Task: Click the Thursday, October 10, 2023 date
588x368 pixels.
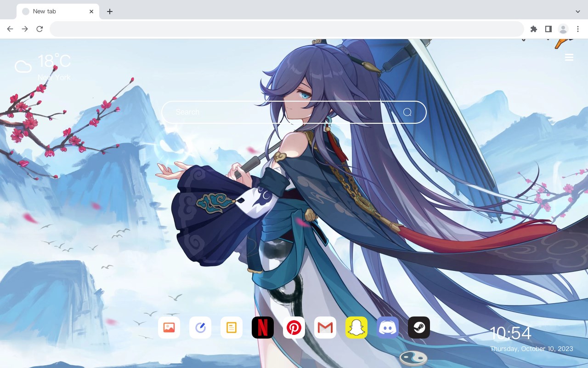Action: point(531,349)
